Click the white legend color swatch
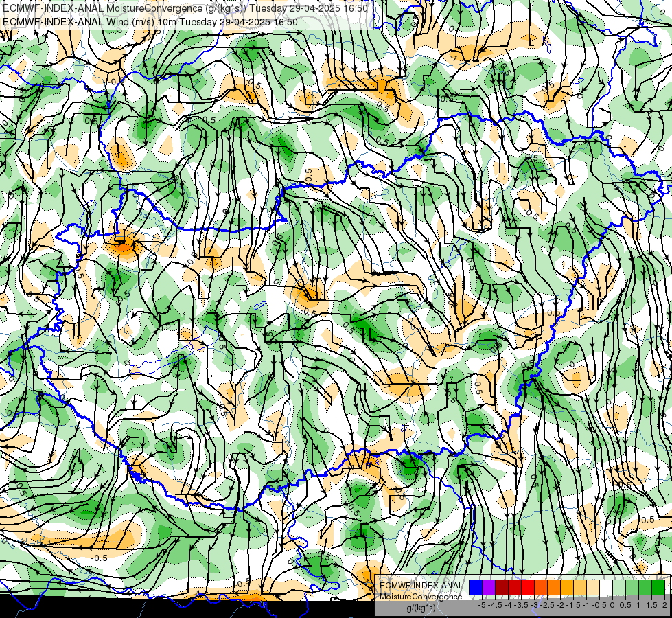The width and height of the screenshot is (672, 618). 606,587
